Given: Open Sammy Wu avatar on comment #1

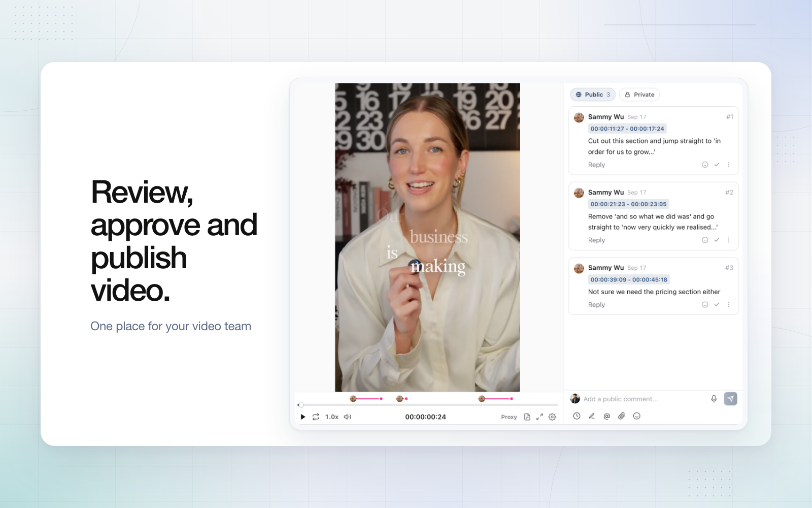Looking at the screenshot, I should (579, 117).
